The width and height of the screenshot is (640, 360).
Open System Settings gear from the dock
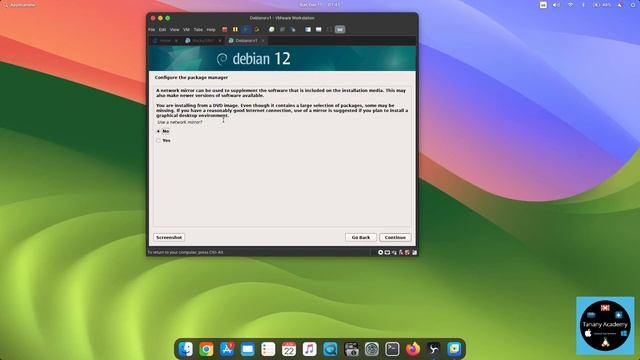coord(372,349)
